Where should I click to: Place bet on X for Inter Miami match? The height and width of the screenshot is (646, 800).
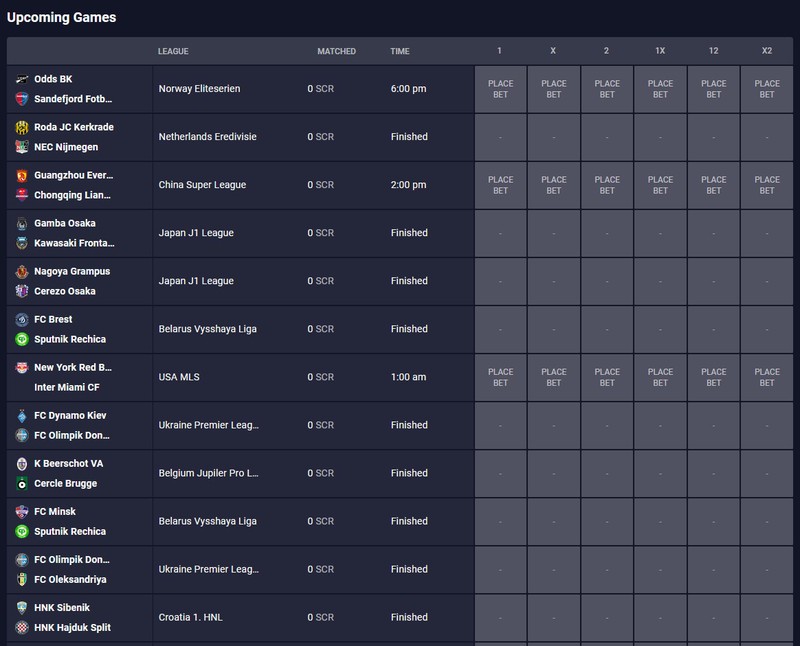554,378
